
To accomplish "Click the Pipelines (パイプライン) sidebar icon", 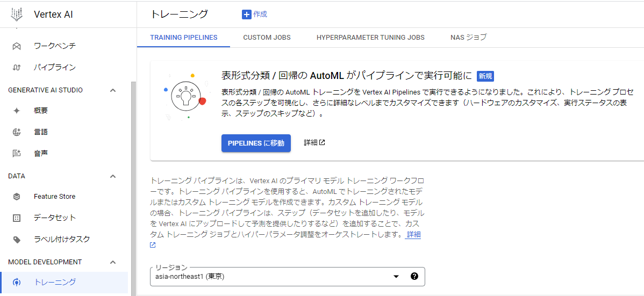I will pyautogui.click(x=17, y=67).
